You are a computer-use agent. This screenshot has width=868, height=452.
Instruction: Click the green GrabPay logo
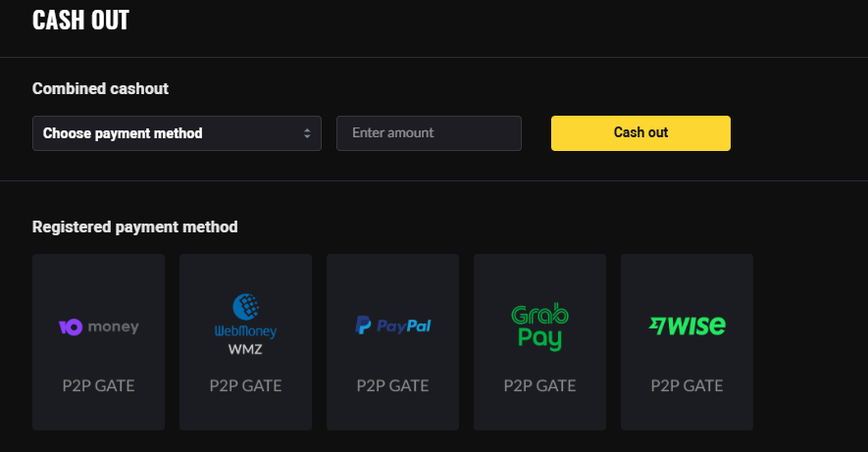539,327
